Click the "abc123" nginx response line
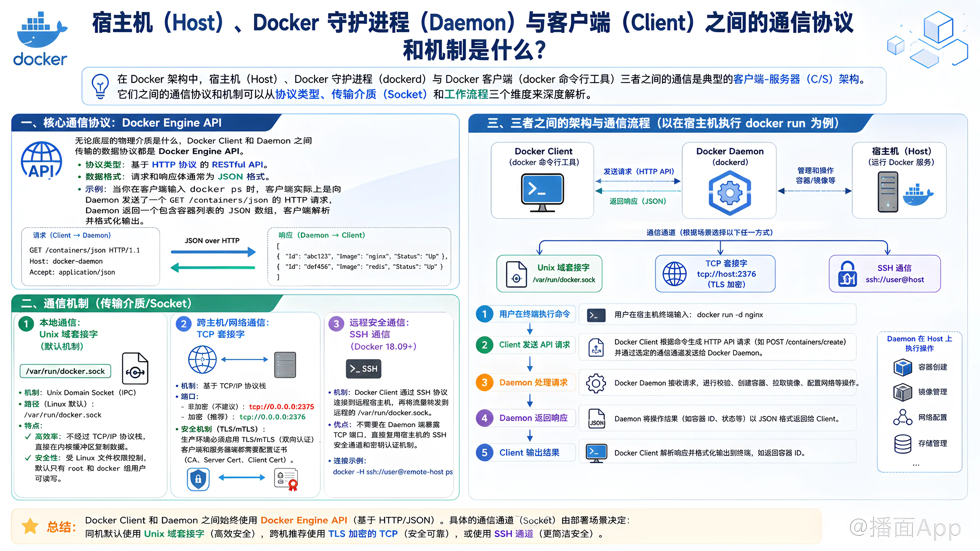This screenshot has height=551, width=980. pyautogui.click(x=362, y=256)
